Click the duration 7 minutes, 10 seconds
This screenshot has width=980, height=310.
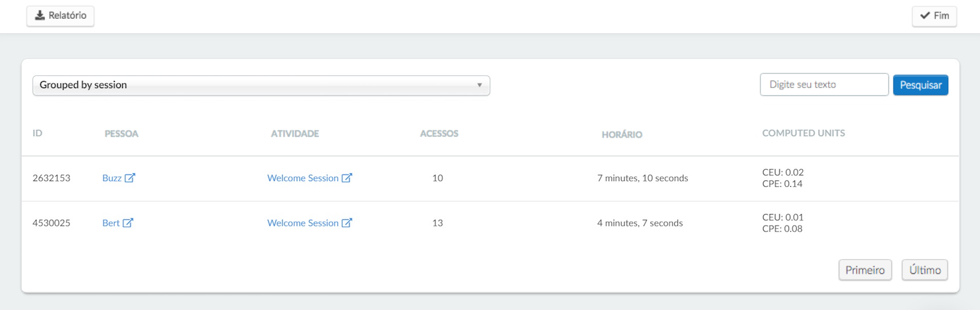tap(642, 178)
